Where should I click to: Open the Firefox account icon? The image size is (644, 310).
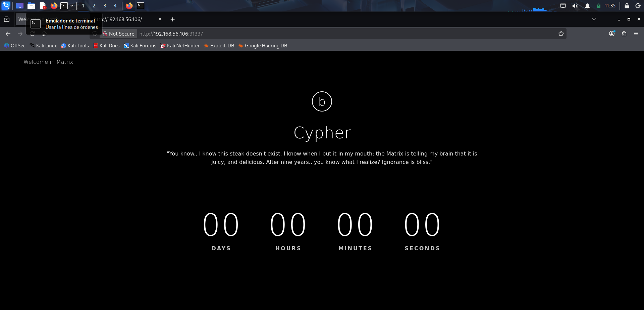click(x=612, y=34)
